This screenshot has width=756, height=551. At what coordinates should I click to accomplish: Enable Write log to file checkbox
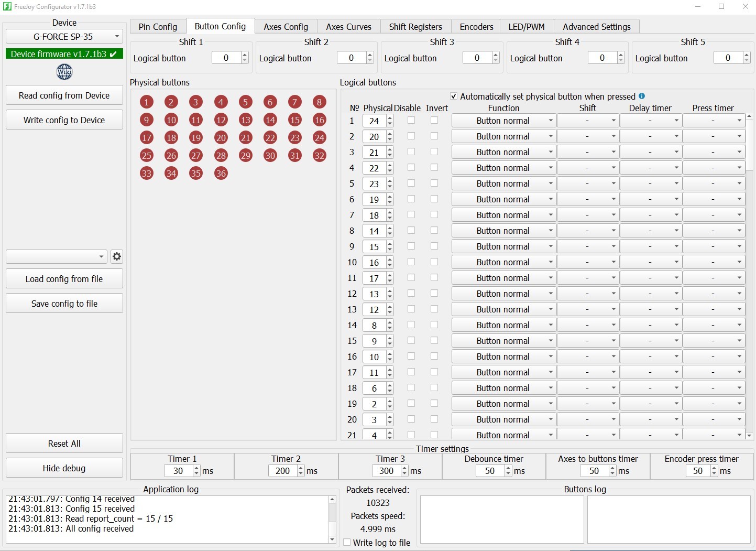[347, 543]
